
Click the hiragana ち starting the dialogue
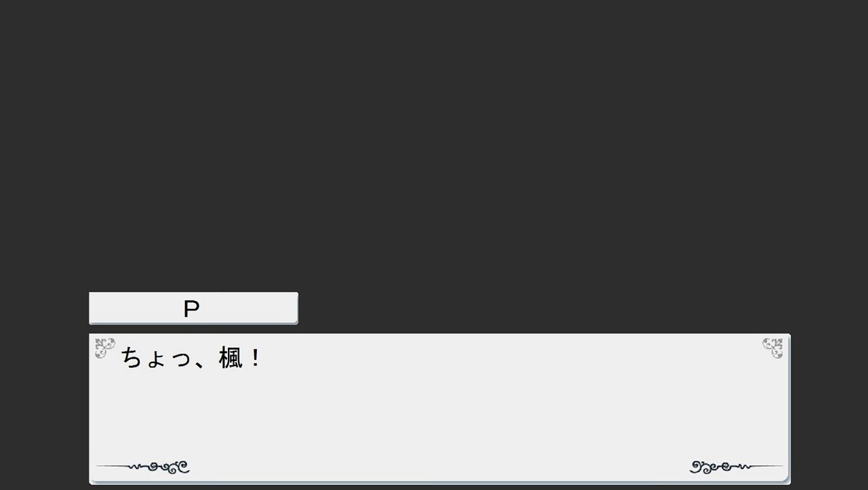(132, 358)
